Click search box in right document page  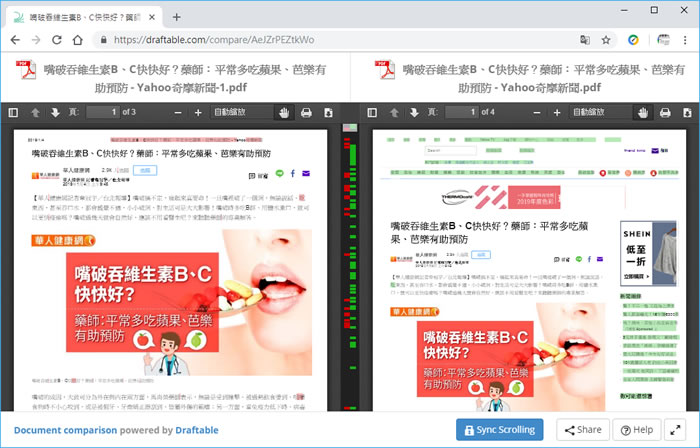pyautogui.click(x=450, y=150)
